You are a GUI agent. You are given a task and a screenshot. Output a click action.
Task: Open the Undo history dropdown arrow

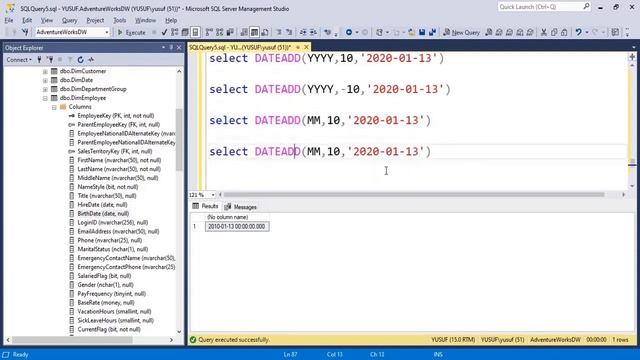587,32
